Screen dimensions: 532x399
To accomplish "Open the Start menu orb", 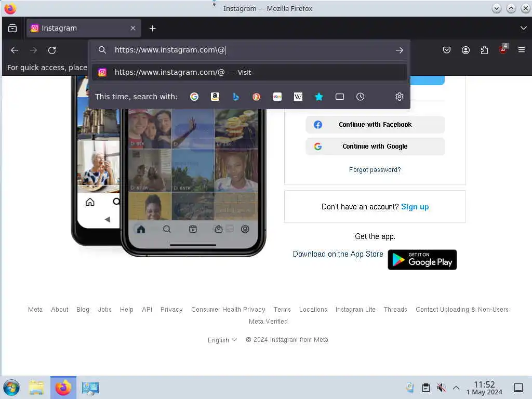I will click(x=11, y=388).
